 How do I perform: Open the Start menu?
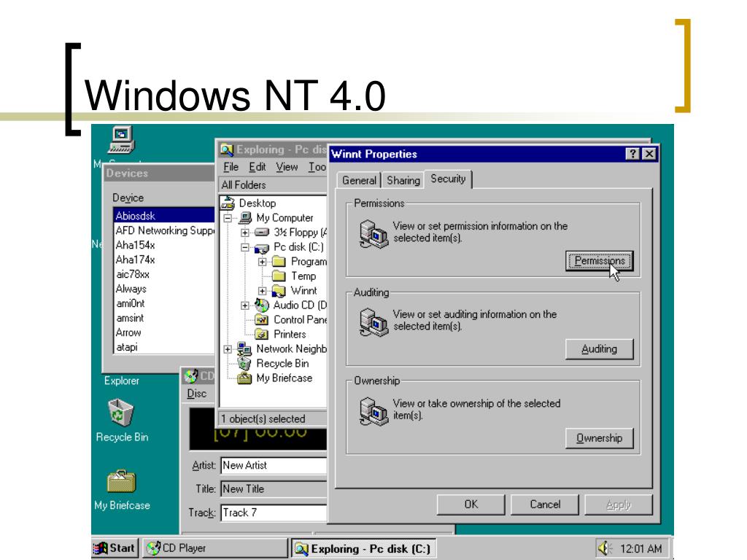point(115,548)
